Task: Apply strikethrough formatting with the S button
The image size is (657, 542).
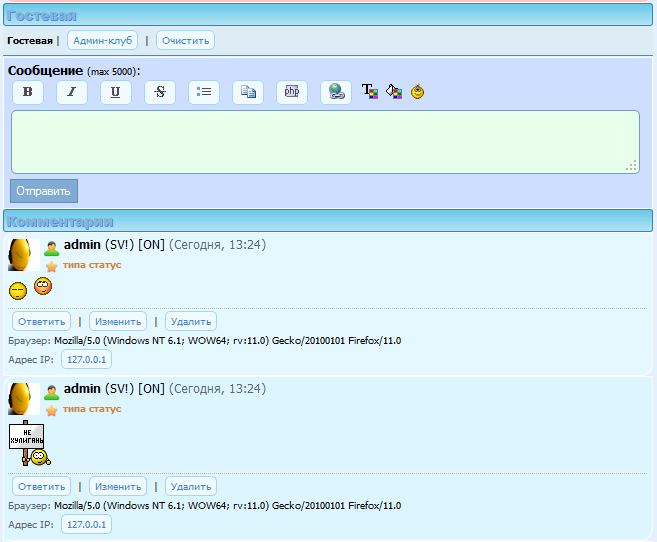Action: (x=160, y=92)
